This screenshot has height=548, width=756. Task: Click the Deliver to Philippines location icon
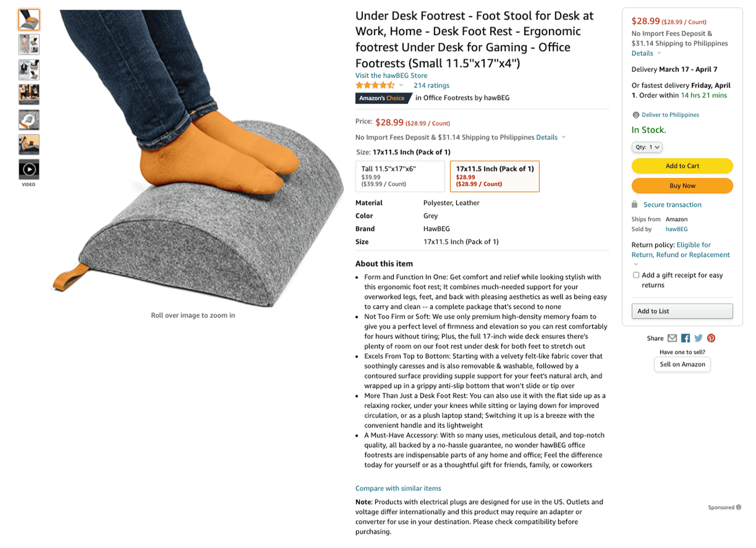coord(636,115)
